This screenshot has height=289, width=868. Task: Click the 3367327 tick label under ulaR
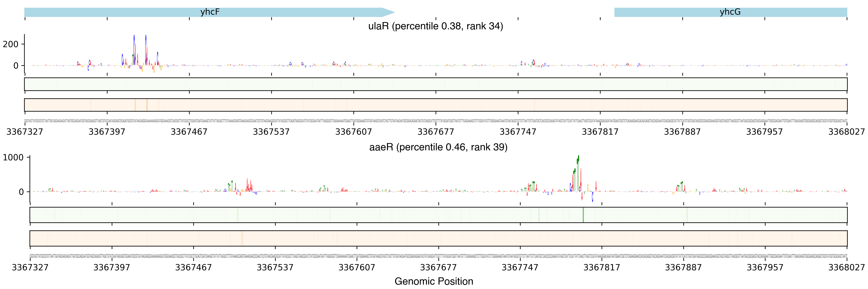pos(25,132)
